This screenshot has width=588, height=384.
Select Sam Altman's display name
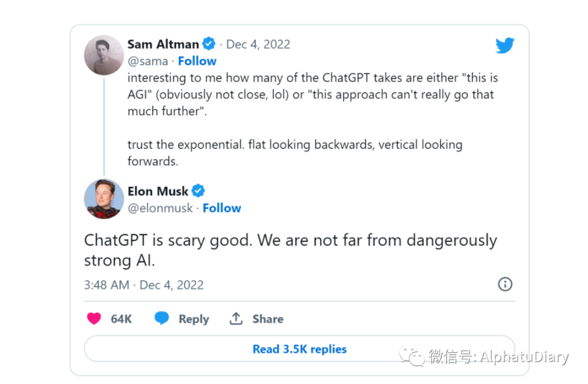163,44
